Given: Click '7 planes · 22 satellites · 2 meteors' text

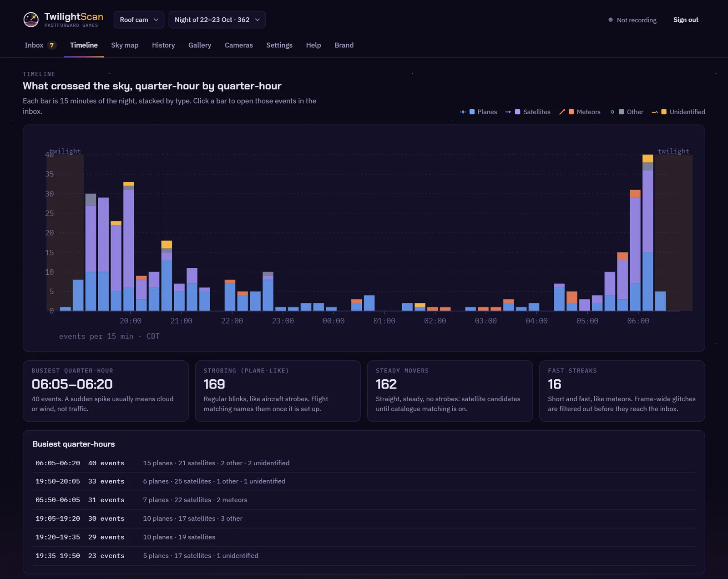Looking at the screenshot, I should tap(195, 500).
